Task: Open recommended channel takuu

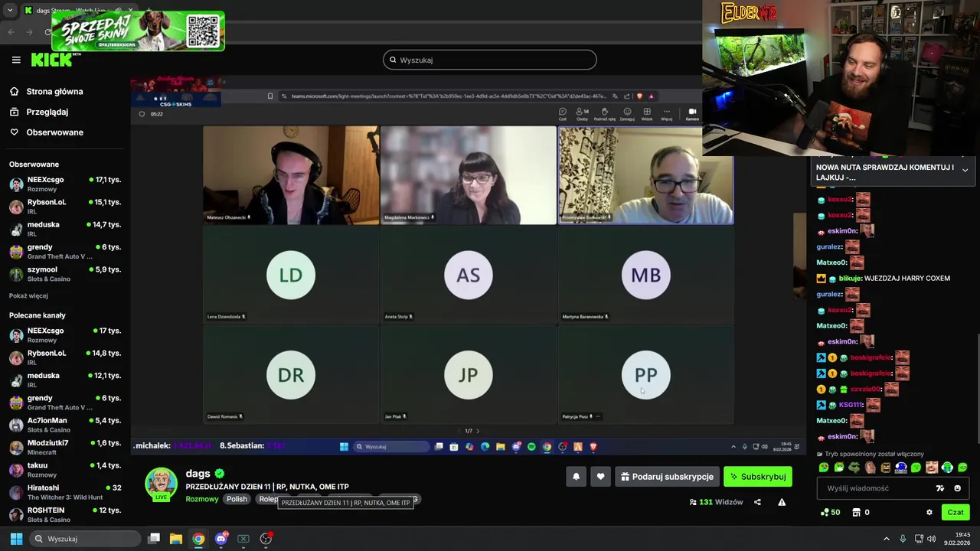Action: tap(65, 469)
